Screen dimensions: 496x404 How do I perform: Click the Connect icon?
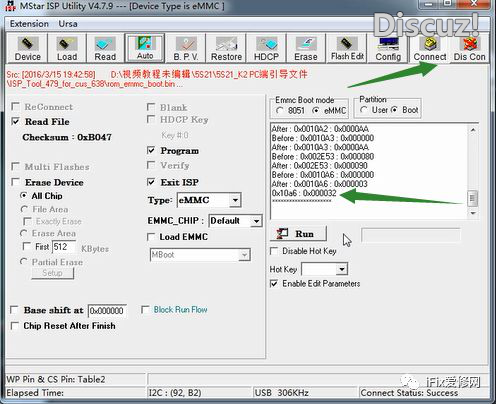[430, 48]
